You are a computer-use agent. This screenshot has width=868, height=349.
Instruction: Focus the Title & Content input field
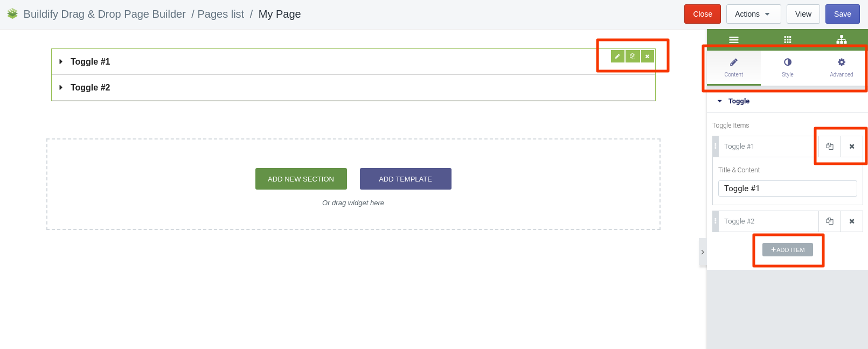788,189
